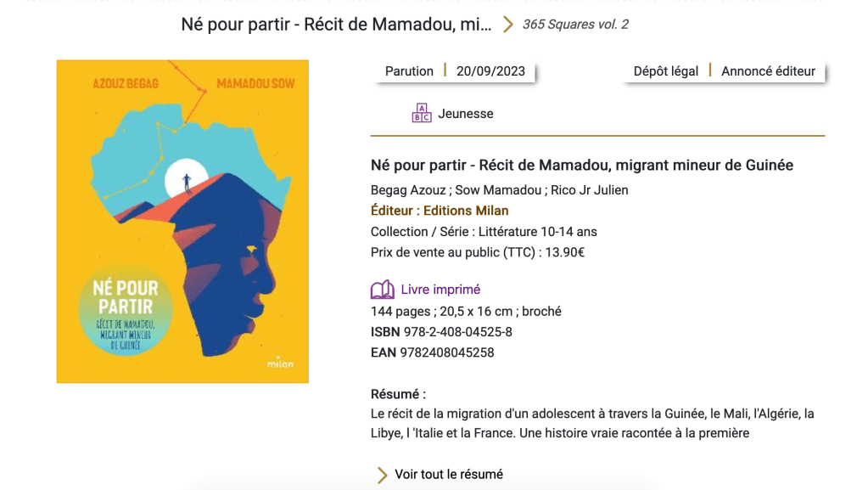The height and width of the screenshot is (490, 868).
Task: Open the Editions Milan publisher link
Action: 466,211
